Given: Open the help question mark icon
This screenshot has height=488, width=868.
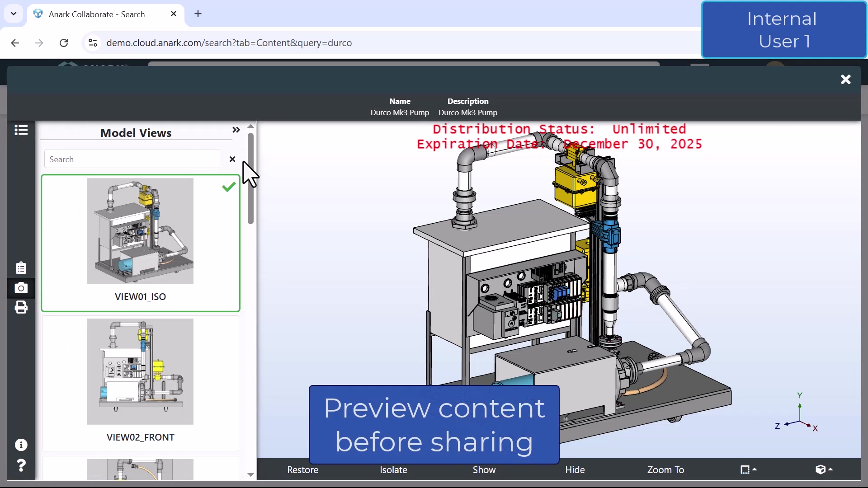Looking at the screenshot, I should (21, 465).
